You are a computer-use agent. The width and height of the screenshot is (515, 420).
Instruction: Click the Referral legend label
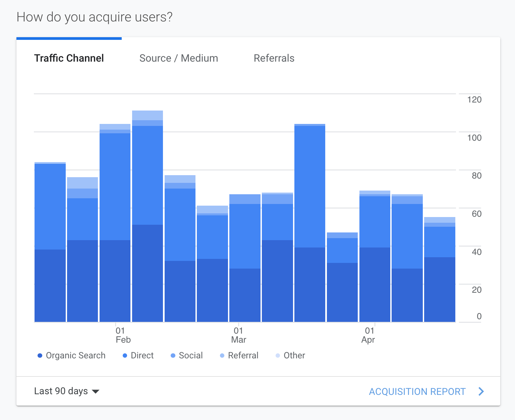click(x=243, y=356)
